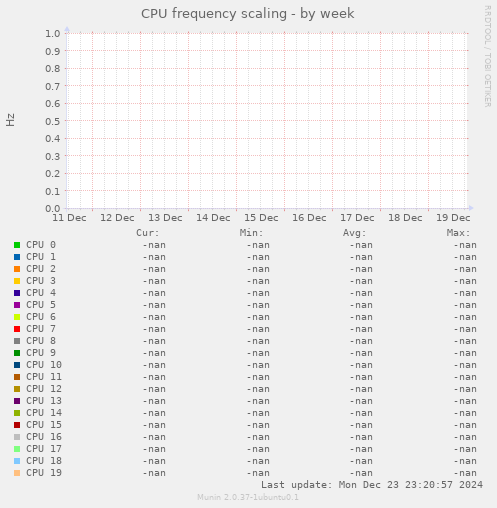The image size is (497, 508).
Task: Click the gray CPU 8 legend swatch
Action: click(17, 341)
